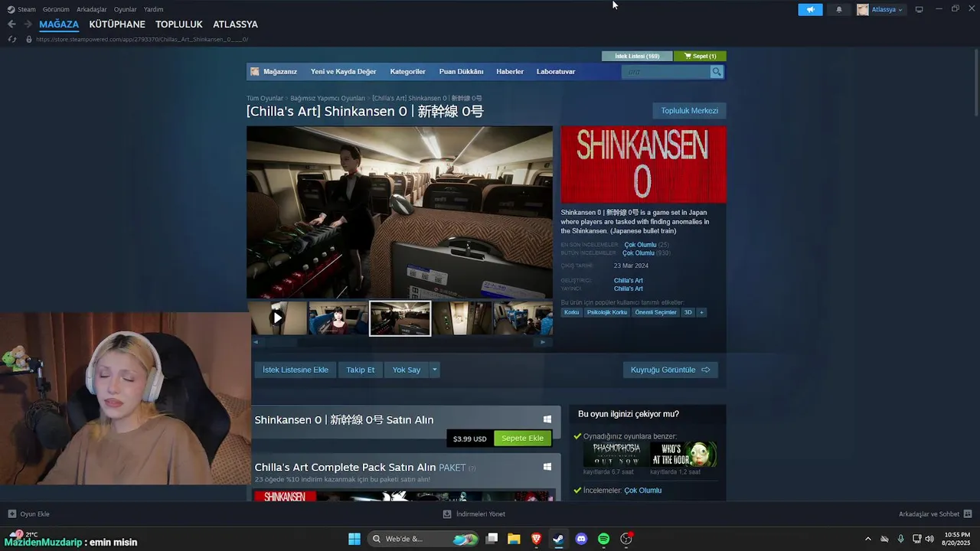Expand the Yok Say dropdown arrow
Image resolution: width=980 pixels, height=551 pixels.
pyautogui.click(x=435, y=370)
